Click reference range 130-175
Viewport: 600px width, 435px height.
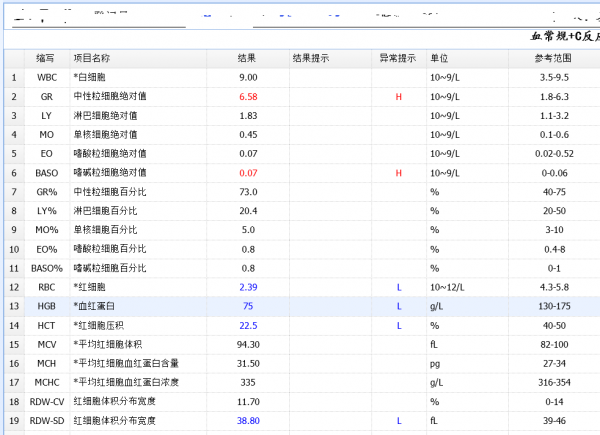554,306
